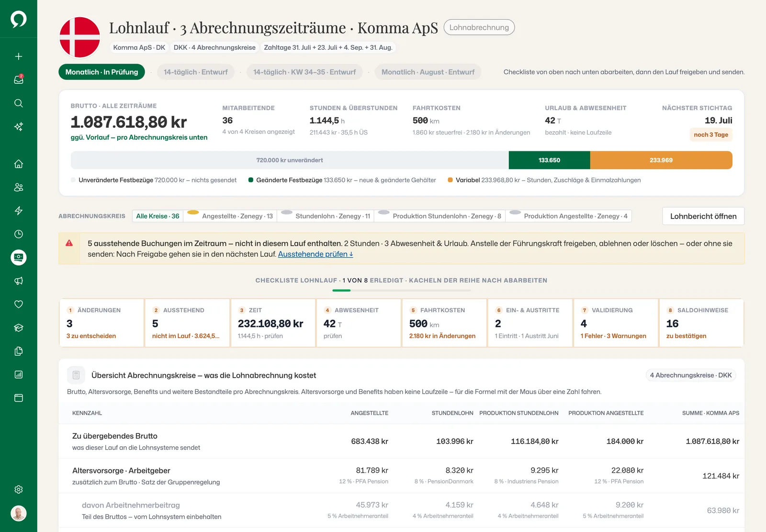
Task: Open the bar chart reports sidebar icon
Action: tap(19, 375)
